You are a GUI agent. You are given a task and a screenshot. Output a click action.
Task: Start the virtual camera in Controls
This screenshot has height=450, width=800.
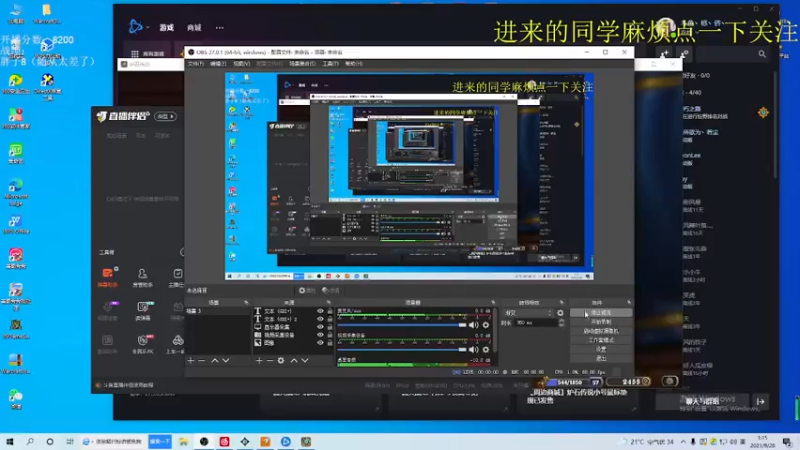click(x=601, y=331)
